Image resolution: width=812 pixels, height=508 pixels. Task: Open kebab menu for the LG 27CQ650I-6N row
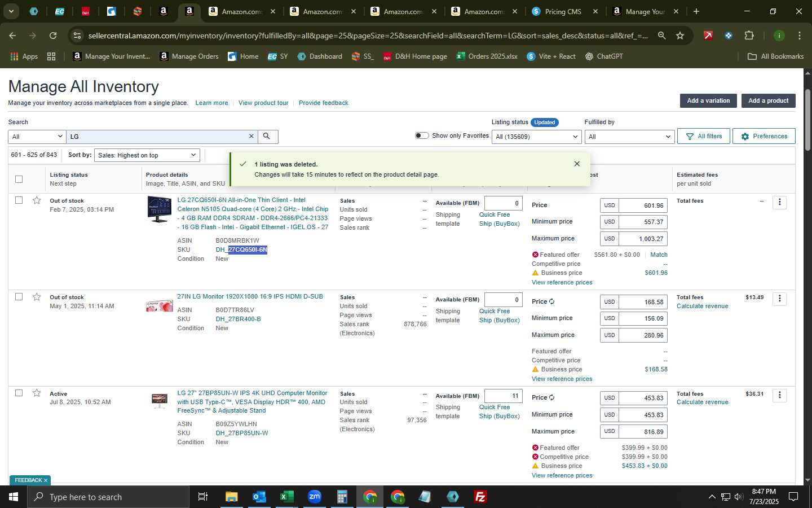(780, 202)
